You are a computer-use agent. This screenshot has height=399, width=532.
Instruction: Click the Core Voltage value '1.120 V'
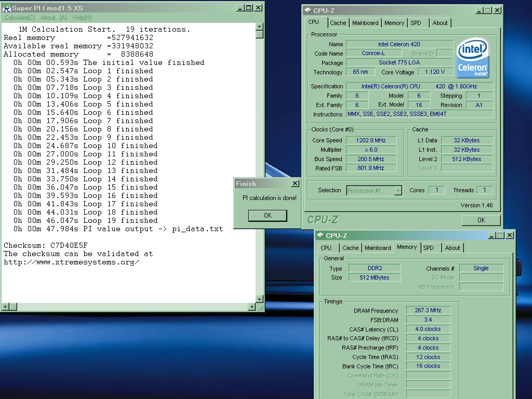click(x=435, y=72)
